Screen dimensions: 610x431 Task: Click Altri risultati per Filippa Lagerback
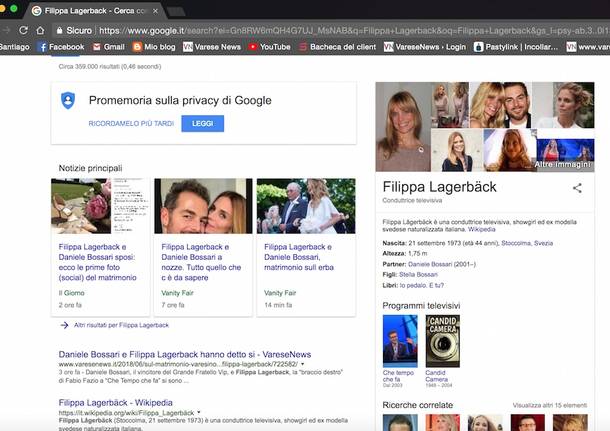[121, 325]
